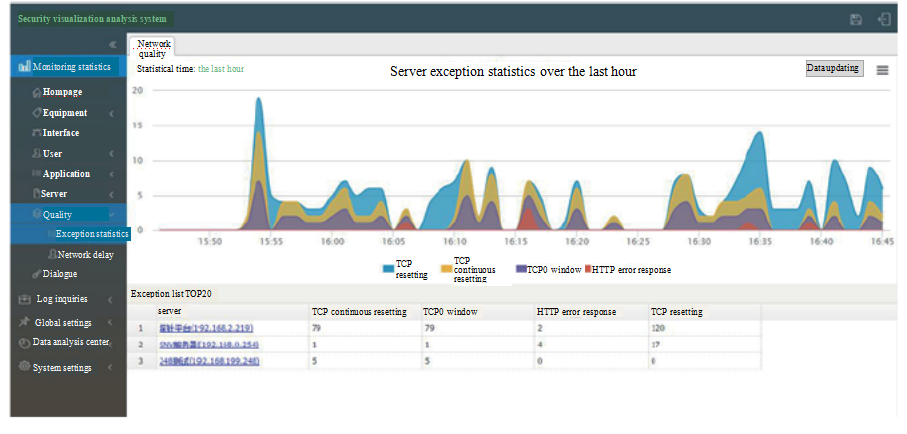Toggle TCP resetting legend series

point(405,269)
